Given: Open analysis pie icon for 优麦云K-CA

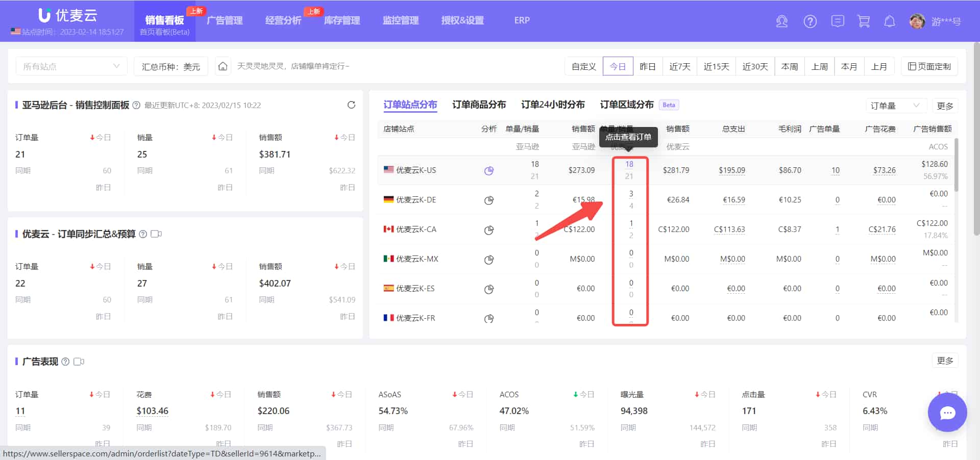Looking at the screenshot, I should (x=489, y=229).
